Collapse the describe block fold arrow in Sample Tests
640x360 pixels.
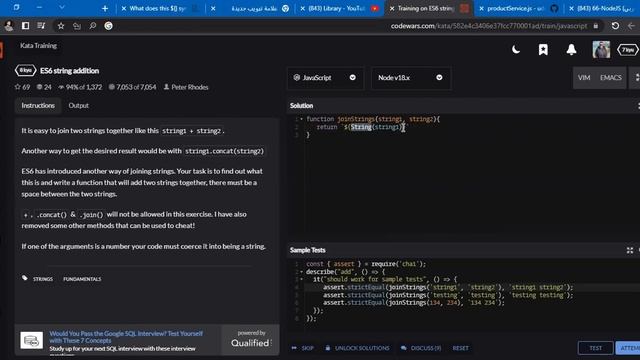click(302, 272)
